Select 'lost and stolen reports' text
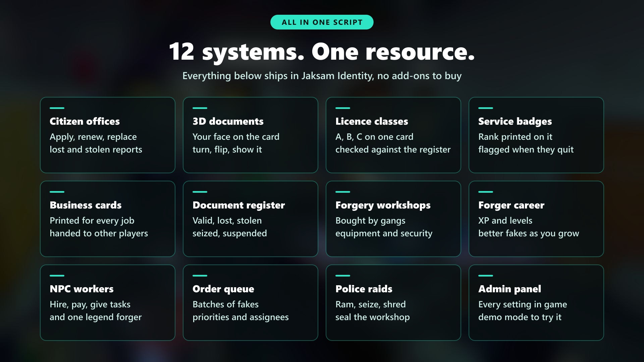 tap(96, 149)
